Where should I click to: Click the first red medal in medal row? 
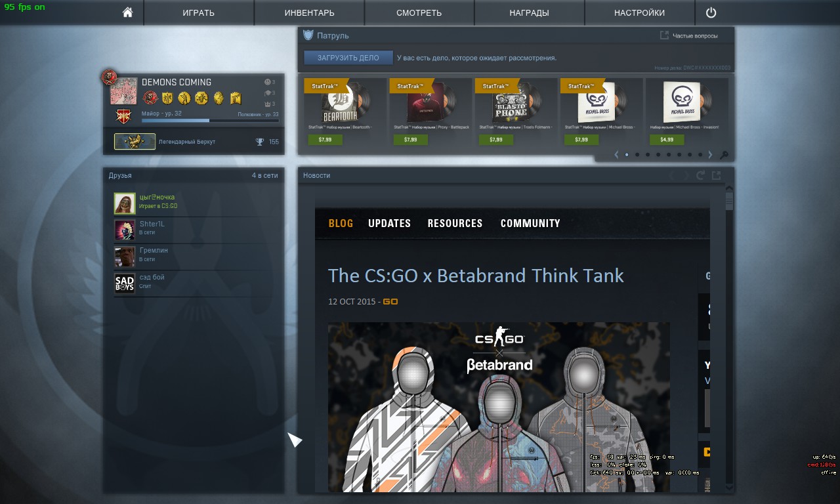[x=150, y=98]
